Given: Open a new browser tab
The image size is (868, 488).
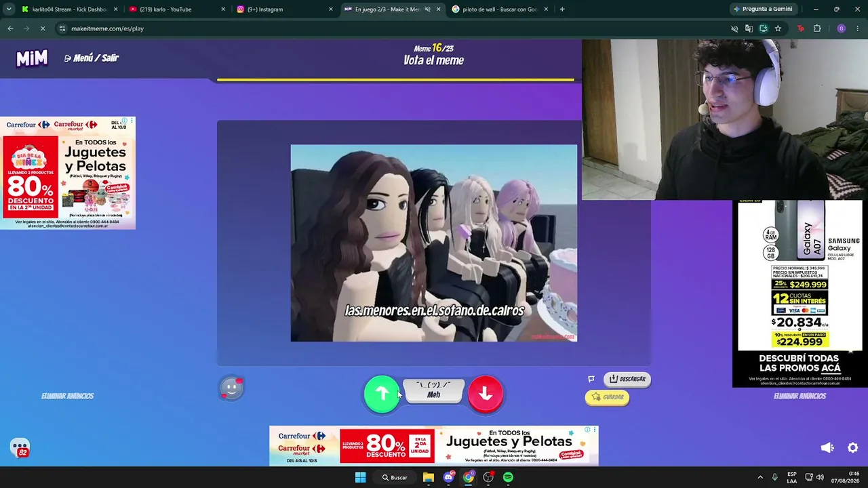Looking at the screenshot, I should tap(562, 9).
